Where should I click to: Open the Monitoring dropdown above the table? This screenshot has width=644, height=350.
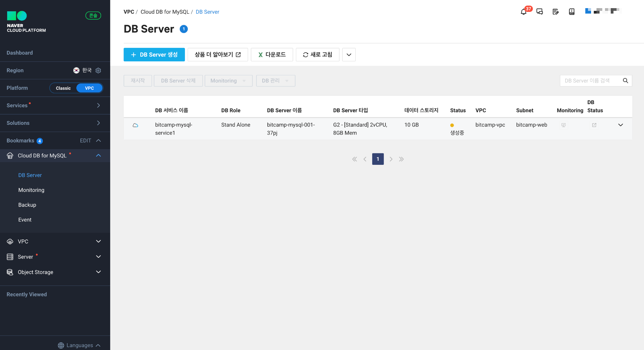[x=228, y=81]
